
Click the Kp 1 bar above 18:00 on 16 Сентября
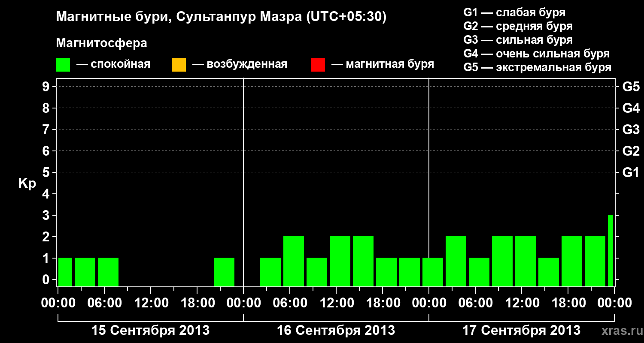pos(386,272)
